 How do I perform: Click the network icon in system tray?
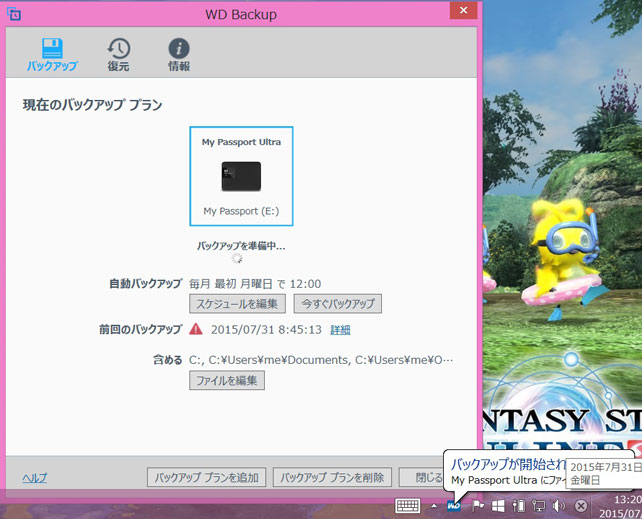click(538, 506)
